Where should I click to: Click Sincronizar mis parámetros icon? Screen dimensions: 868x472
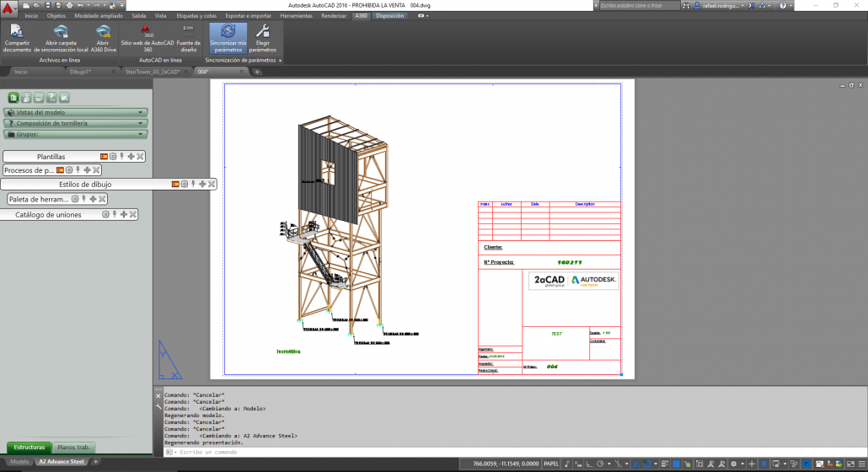pyautogui.click(x=228, y=32)
